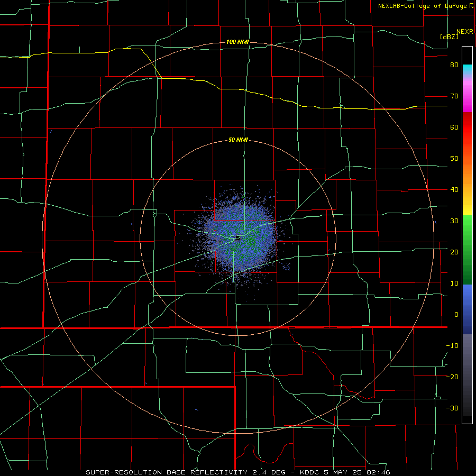476x476 pixels.
Task: Click the 30 dBZ legend value
Action: (x=454, y=221)
